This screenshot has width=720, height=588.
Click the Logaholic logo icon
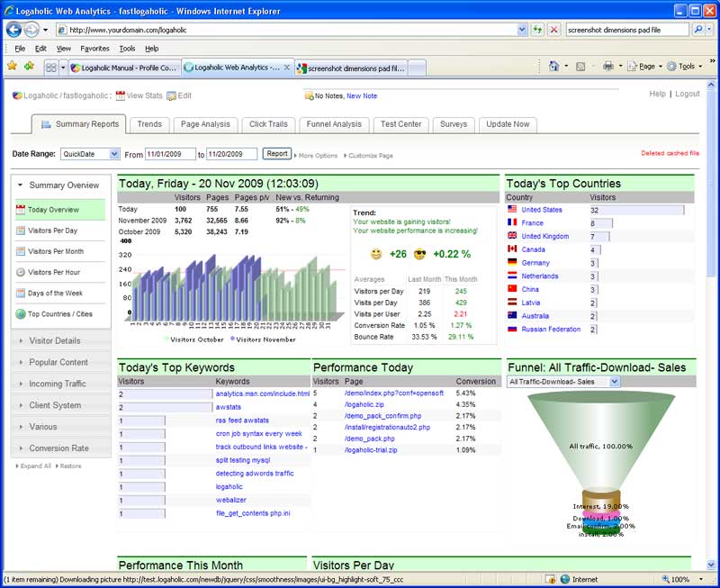[17, 95]
